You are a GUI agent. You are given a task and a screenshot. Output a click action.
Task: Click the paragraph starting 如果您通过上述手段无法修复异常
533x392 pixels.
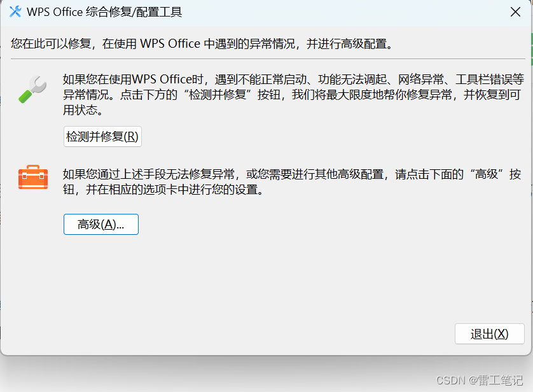pos(292,182)
